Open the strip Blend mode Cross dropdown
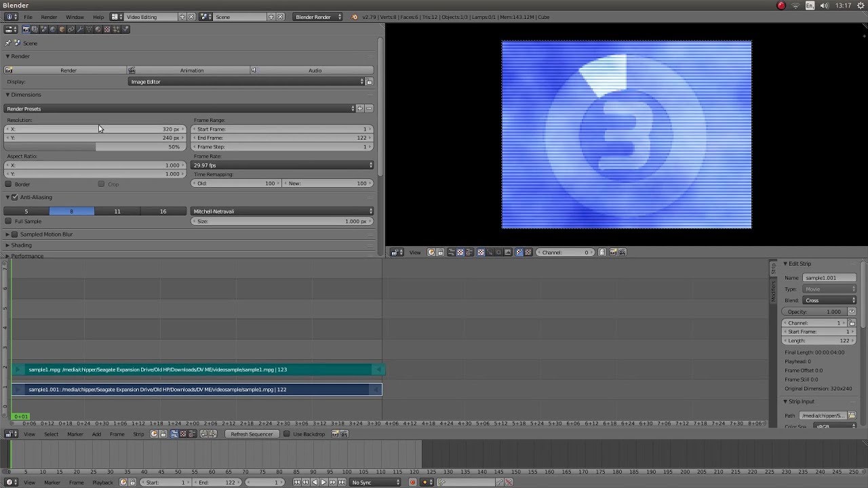The image size is (868, 488). tap(829, 300)
